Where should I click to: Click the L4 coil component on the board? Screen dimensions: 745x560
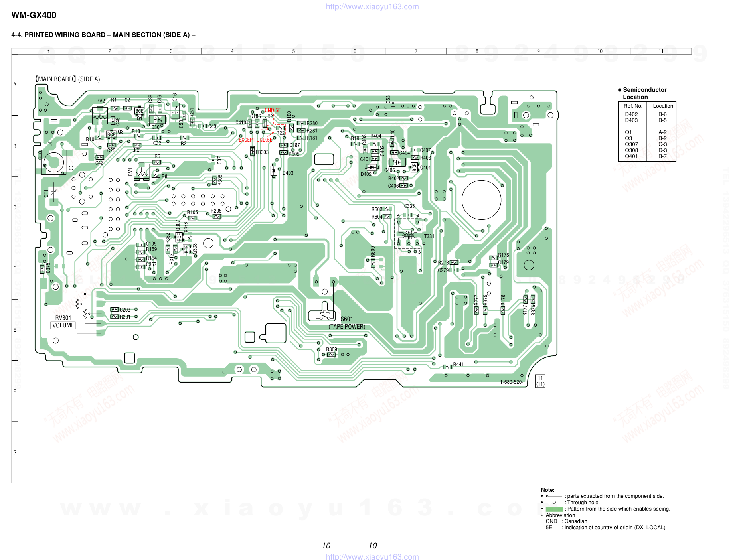pyautogui.click(x=54, y=162)
